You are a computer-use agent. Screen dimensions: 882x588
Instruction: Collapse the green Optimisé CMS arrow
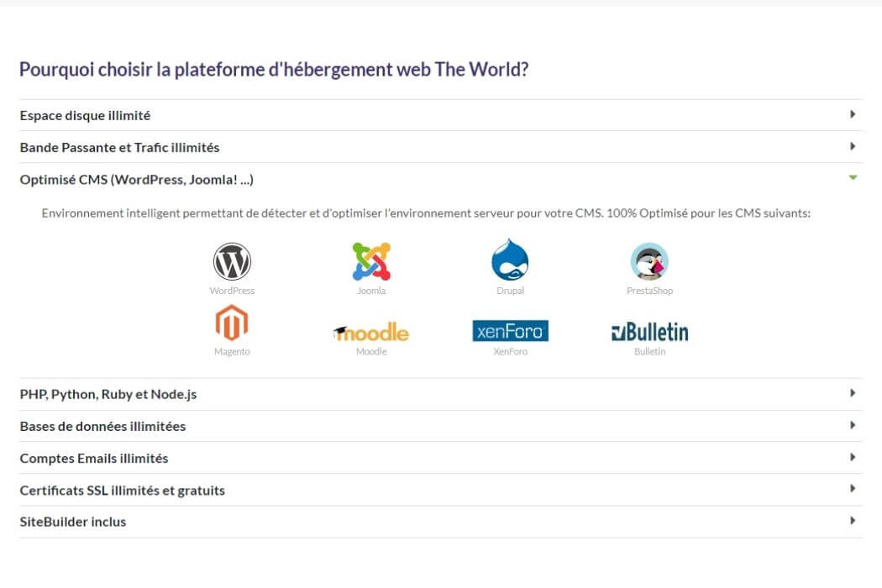853,178
